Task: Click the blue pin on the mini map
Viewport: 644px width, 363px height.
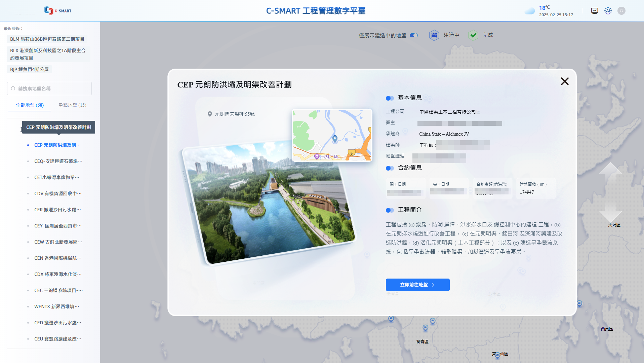Action: [x=335, y=139]
